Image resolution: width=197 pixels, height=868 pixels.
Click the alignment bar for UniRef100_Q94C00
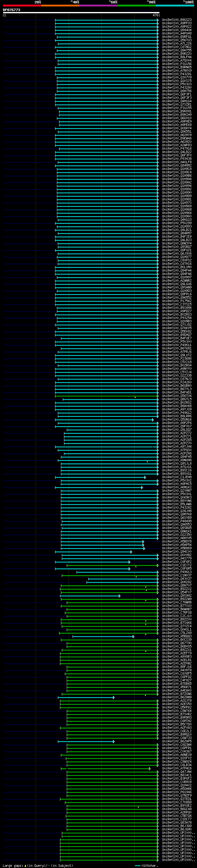[x=94, y=552]
